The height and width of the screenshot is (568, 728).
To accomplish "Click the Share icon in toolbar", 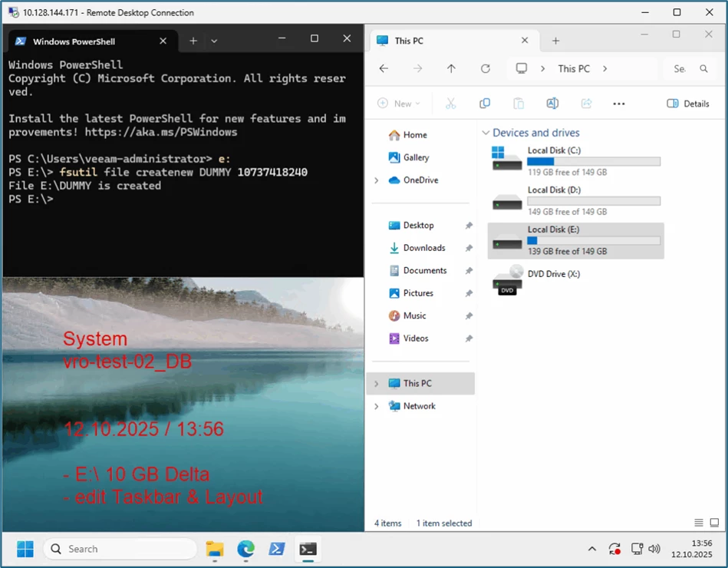I will tap(586, 103).
